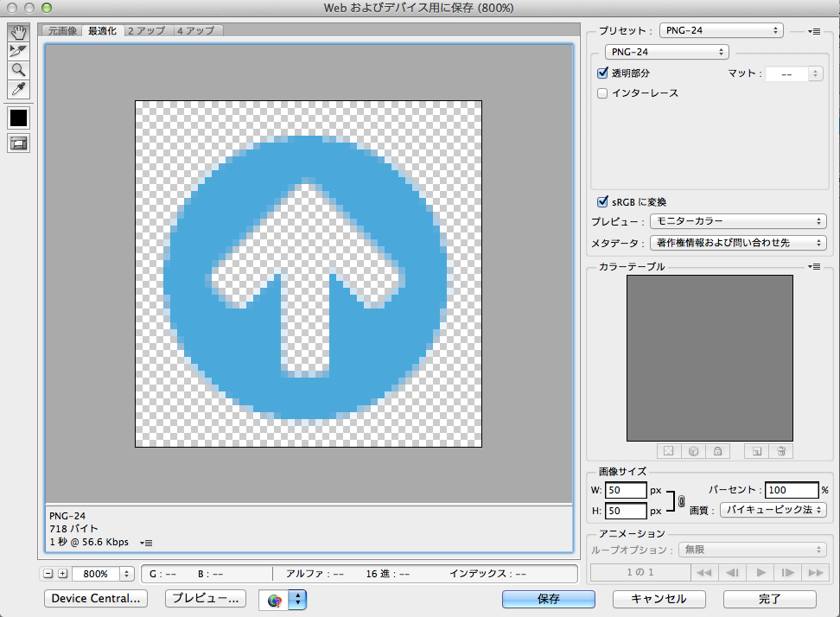The height and width of the screenshot is (617, 840).
Task: Select the Eyedropper tool
Action: pyautogui.click(x=18, y=89)
